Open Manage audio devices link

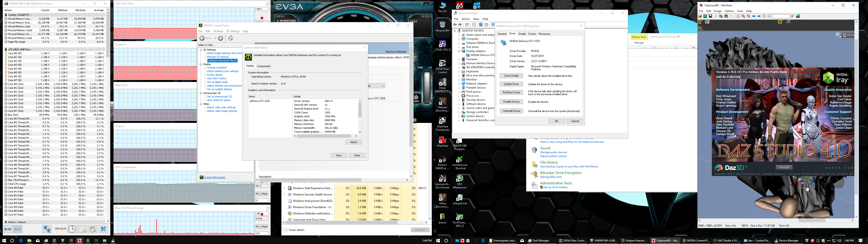[x=553, y=152]
